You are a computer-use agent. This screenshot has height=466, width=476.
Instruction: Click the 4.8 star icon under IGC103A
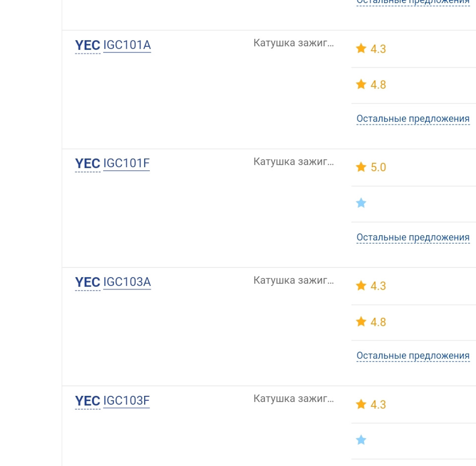coord(361,321)
